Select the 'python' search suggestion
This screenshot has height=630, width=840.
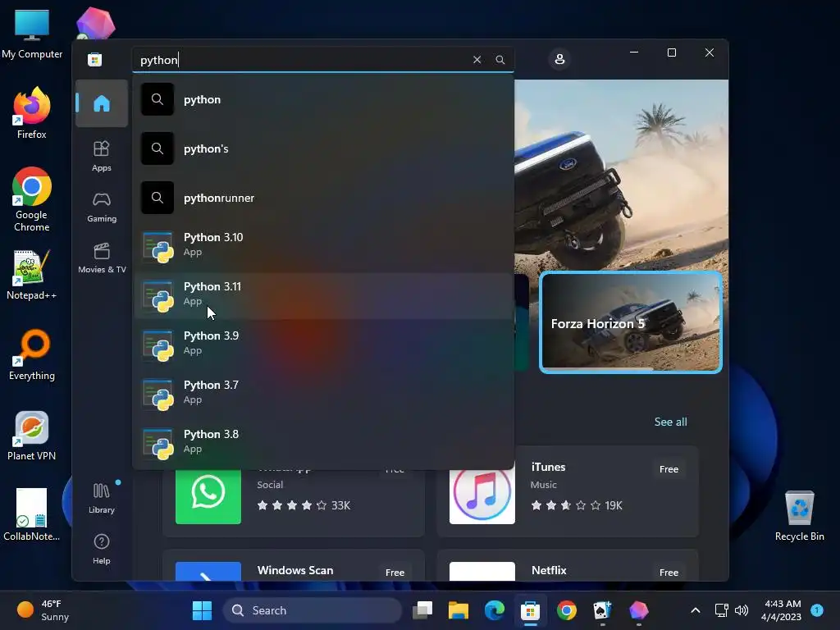pos(323,99)
